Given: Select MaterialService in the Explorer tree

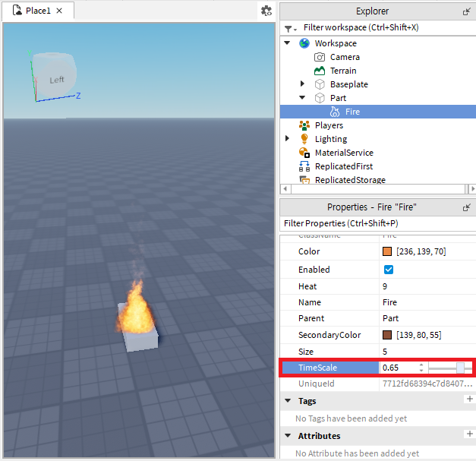Looking at the screenshot, I should click(344, 153).
